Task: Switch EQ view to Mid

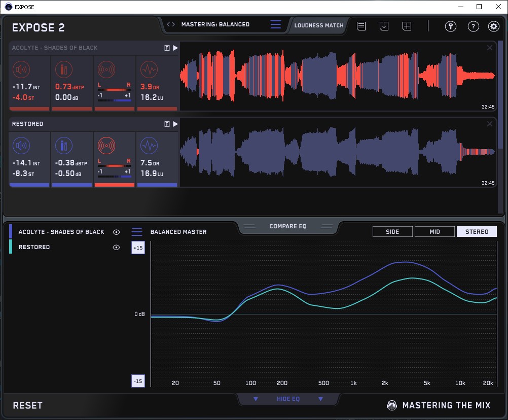Action: pos(434,232)
